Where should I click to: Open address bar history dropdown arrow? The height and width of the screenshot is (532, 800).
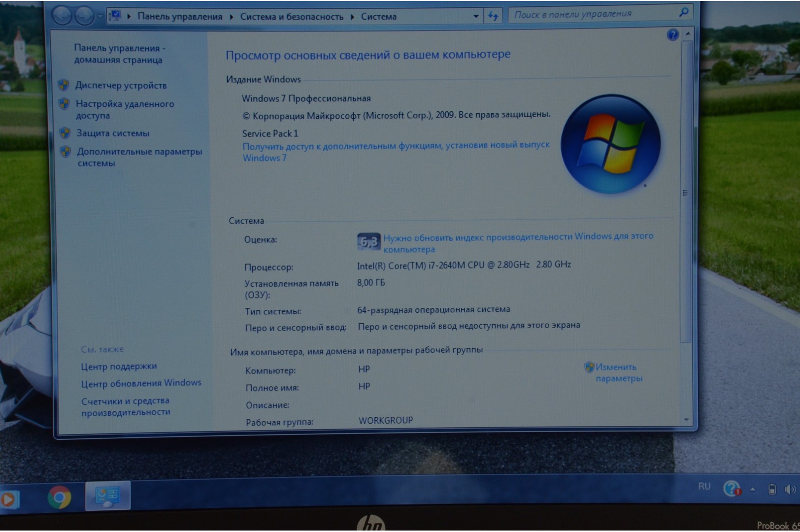coord(476,16)
